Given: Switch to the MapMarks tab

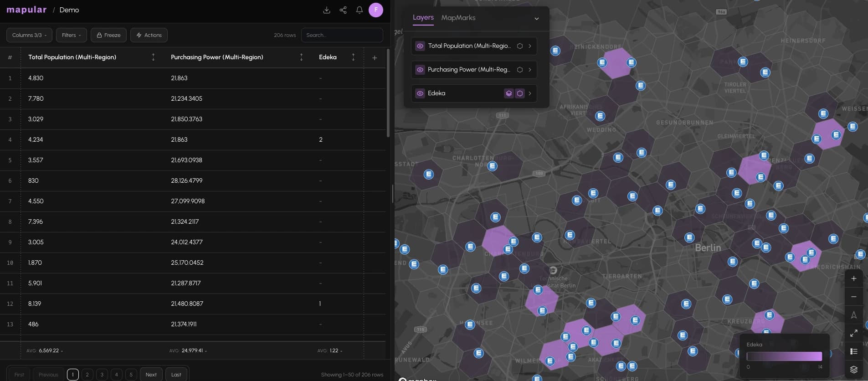Looking at the screenshot, I should point(458,17).
